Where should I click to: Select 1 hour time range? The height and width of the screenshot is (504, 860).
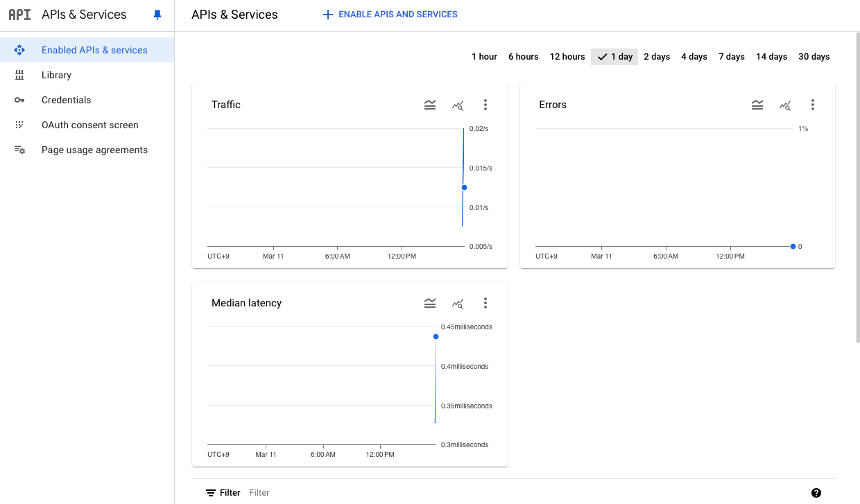pos(484,57)
